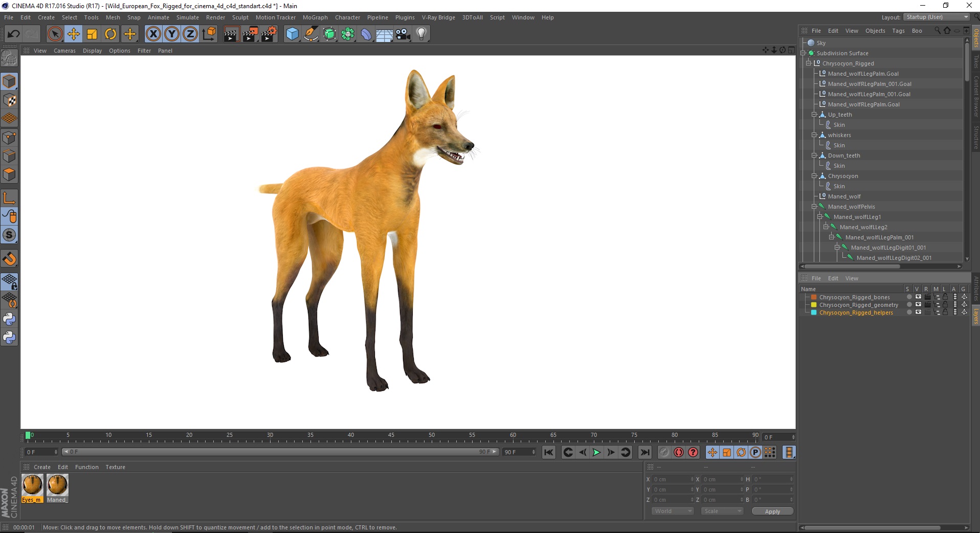Open the Spline pen tool
The width and height of the screenshot is (980, 533).
[x=311, y=34]
